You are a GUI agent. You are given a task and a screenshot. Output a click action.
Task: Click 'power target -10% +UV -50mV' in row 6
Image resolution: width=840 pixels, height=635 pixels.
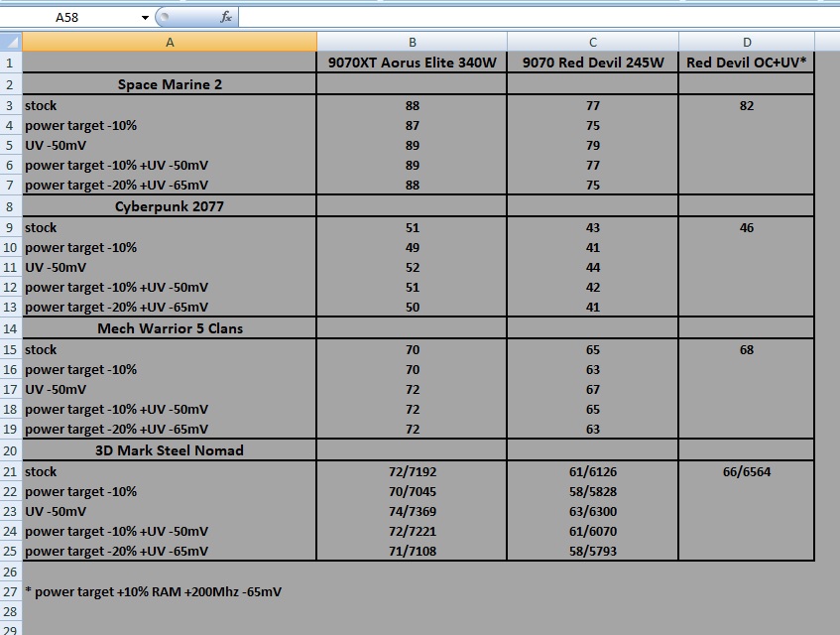click(116, 166)
